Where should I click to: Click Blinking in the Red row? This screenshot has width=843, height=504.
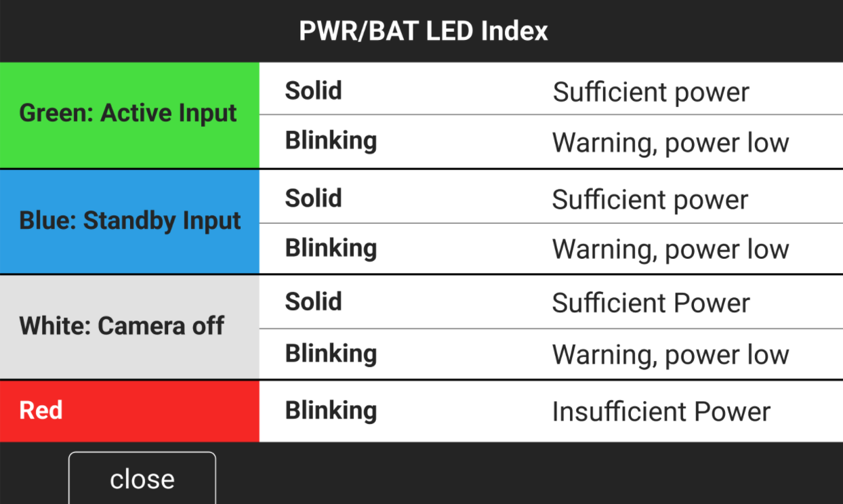pos(331,411)
